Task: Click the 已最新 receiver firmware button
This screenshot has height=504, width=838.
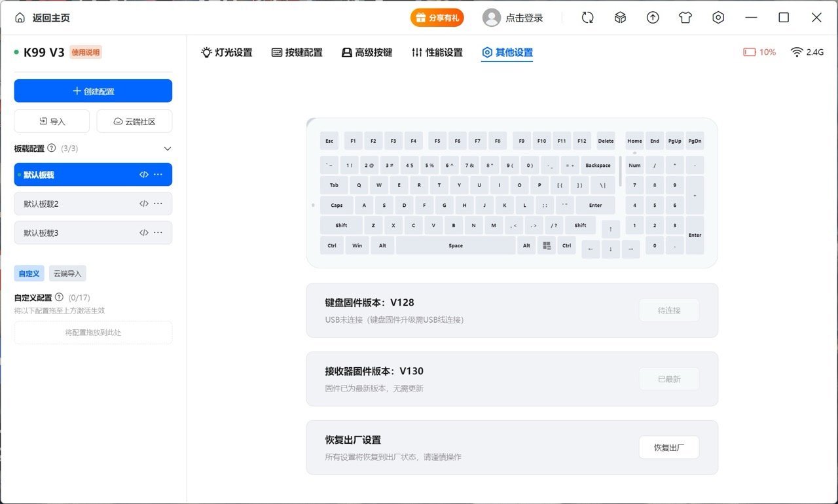Action: (x=669, y=379)
